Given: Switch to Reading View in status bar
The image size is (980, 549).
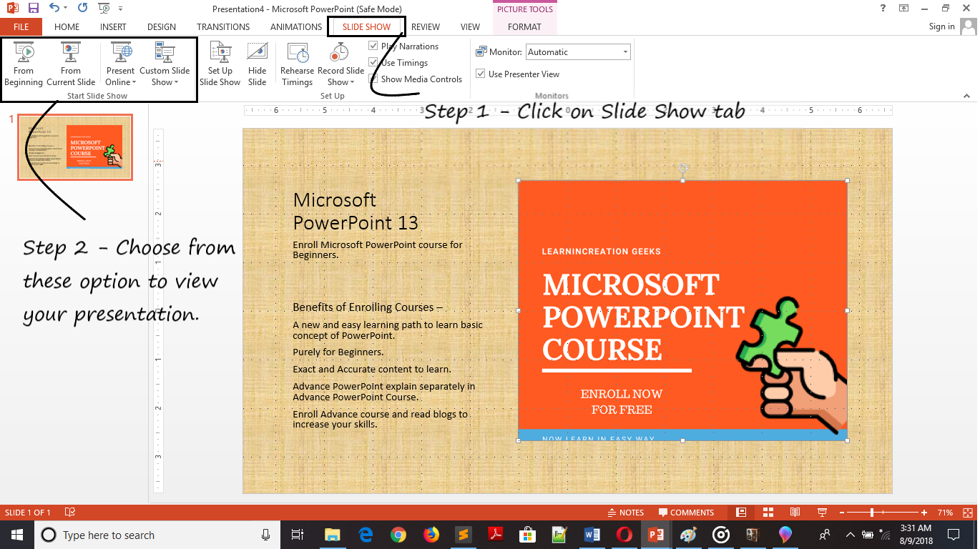Looking at the screenshot, I should point(795,513).
